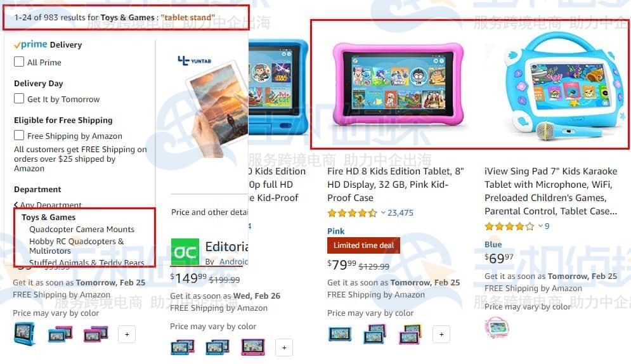Open Hobby RC Quadcopters & Multirotors category
The height and width of the screenshot is (364, 631).
[x=77, y=246]
